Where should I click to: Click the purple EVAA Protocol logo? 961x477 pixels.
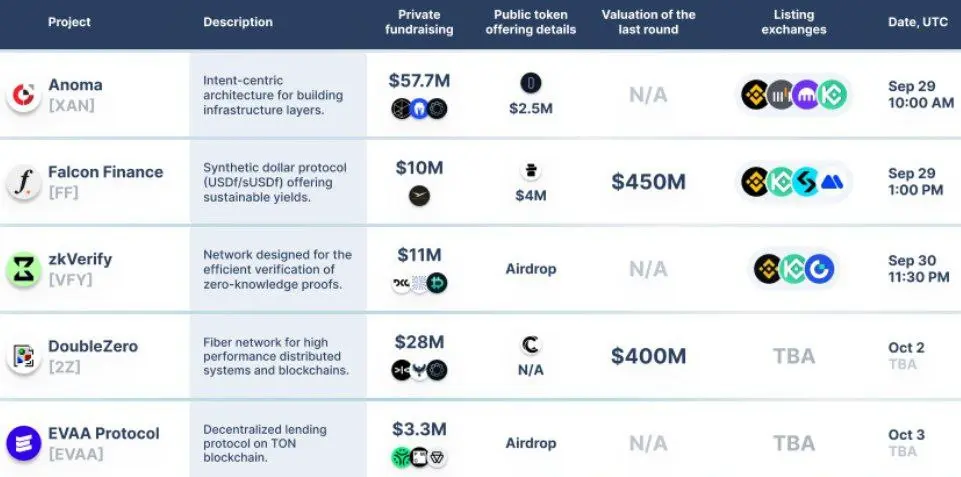tap(23, 443)
